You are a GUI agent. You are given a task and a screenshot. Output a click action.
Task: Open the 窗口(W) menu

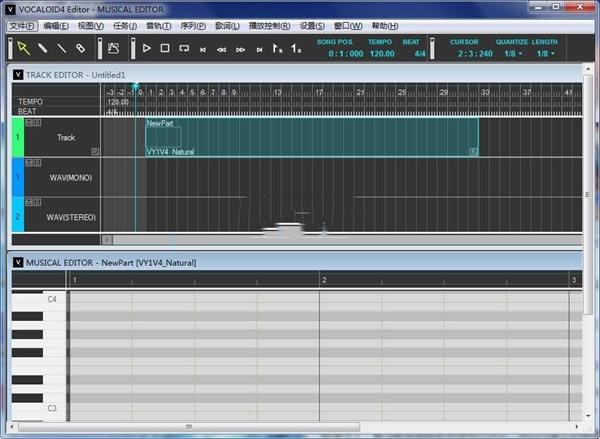(348, 26)
